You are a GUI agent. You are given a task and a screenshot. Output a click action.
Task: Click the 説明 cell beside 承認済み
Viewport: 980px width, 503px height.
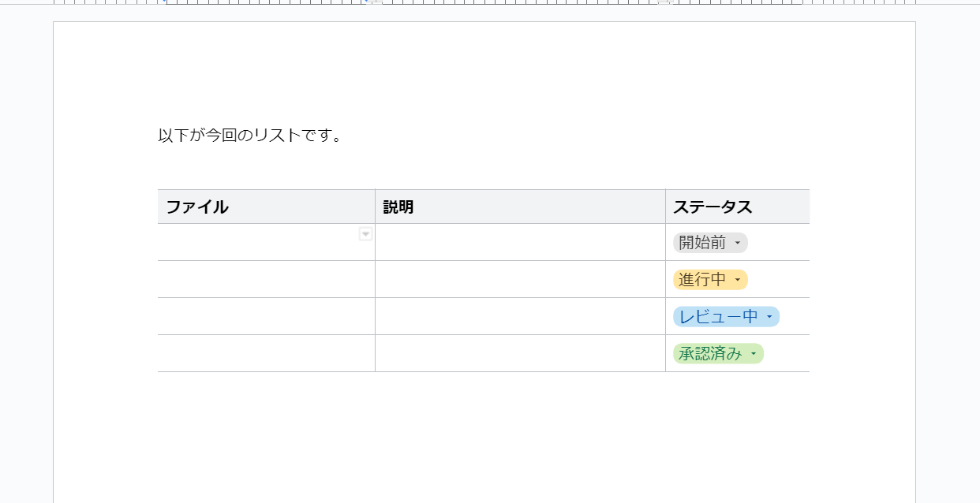pos(520,353)
